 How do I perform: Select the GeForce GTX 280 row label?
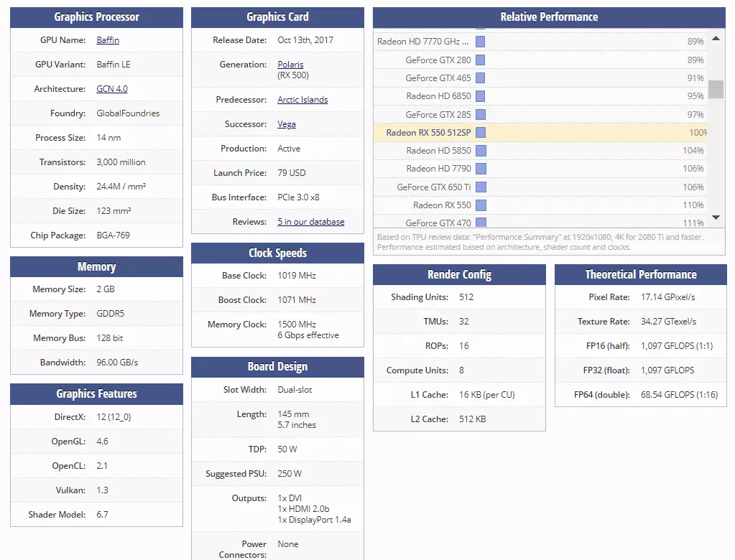438,60
